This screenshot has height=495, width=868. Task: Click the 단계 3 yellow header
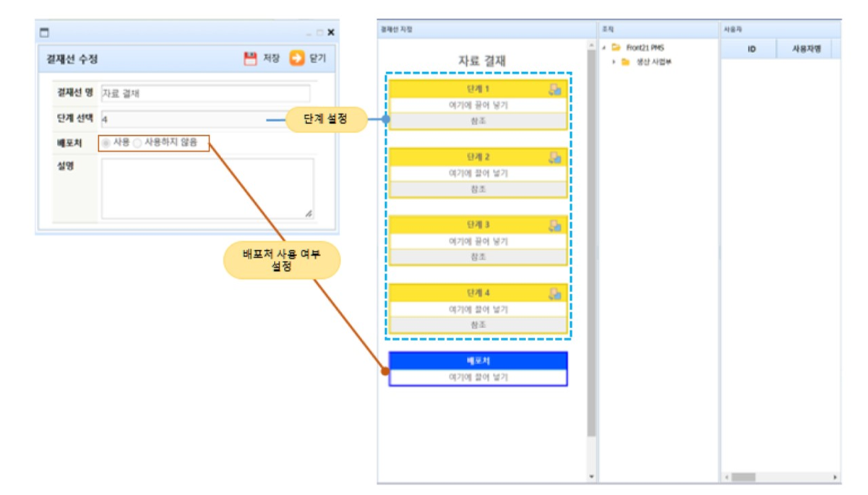click(x=478, y=225)
